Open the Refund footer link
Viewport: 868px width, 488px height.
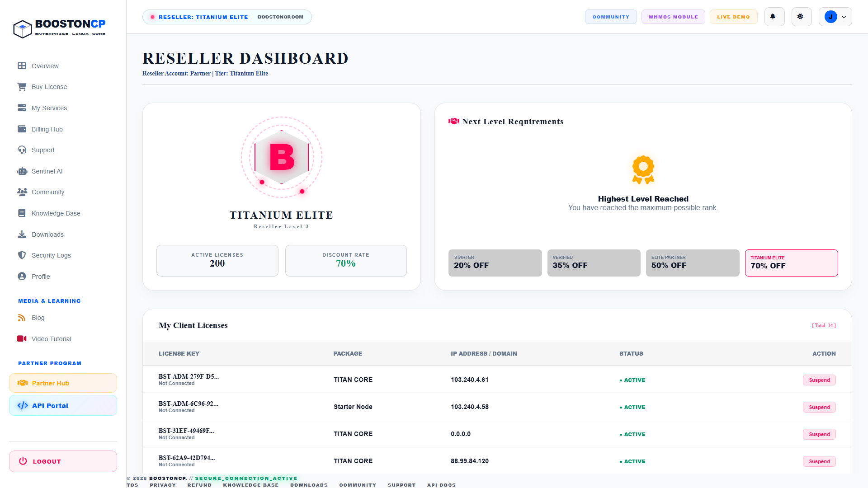coord(199,485)
